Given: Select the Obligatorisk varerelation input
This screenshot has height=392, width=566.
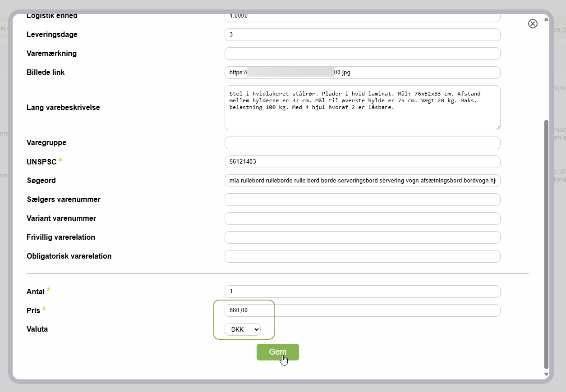Looking at the screenshot, I should tap(363, 256).
